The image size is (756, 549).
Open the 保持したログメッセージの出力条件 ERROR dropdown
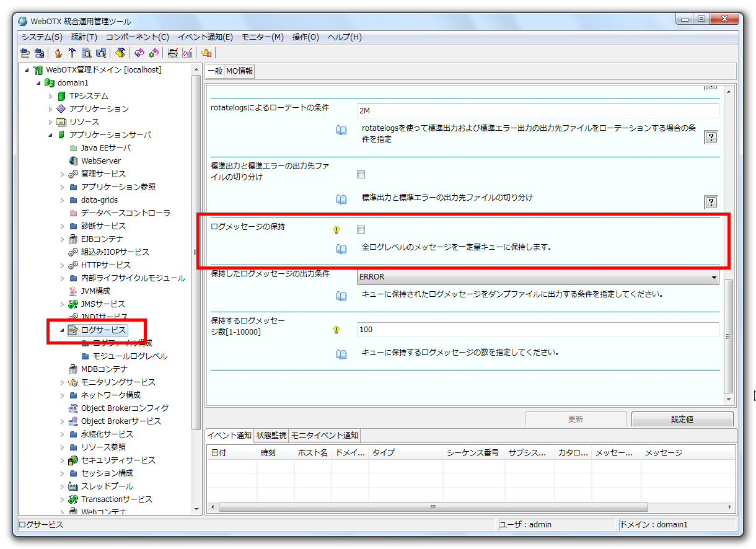pyautogui.click(x=713, y=276)
